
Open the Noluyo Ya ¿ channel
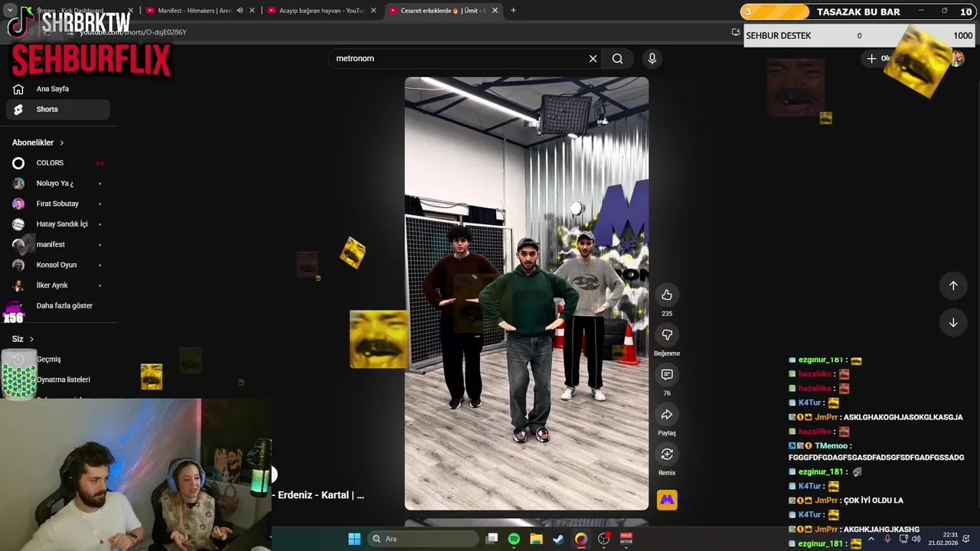pyautogui.click(x=58, y=184)
